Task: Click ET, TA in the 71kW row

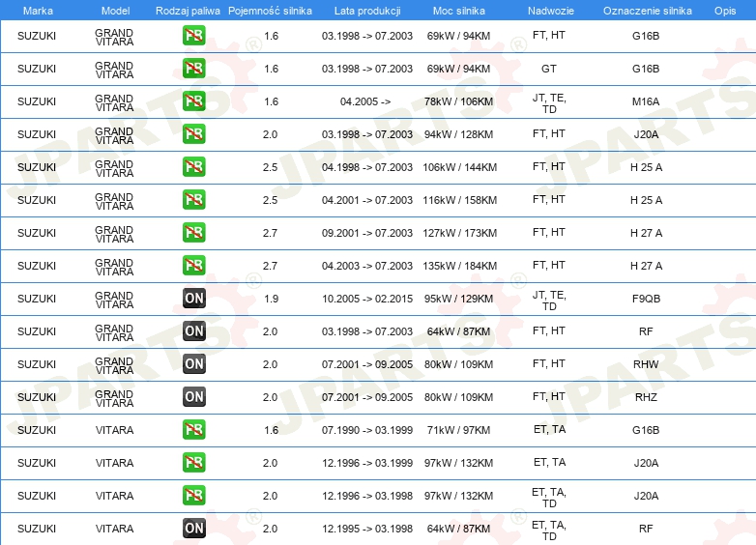Action: coord(550,429)
